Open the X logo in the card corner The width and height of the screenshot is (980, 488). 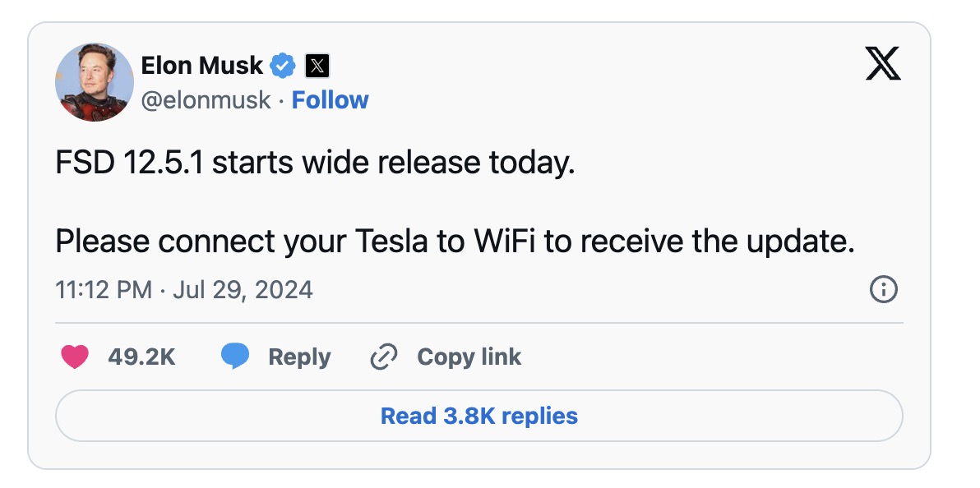coord(883,64)
